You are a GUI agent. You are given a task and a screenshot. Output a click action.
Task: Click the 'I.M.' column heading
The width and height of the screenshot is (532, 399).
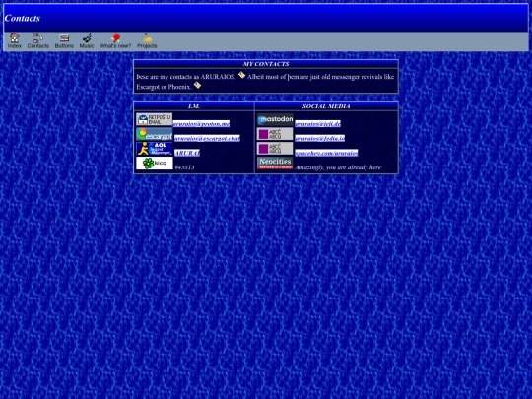[x=194, y=106]
